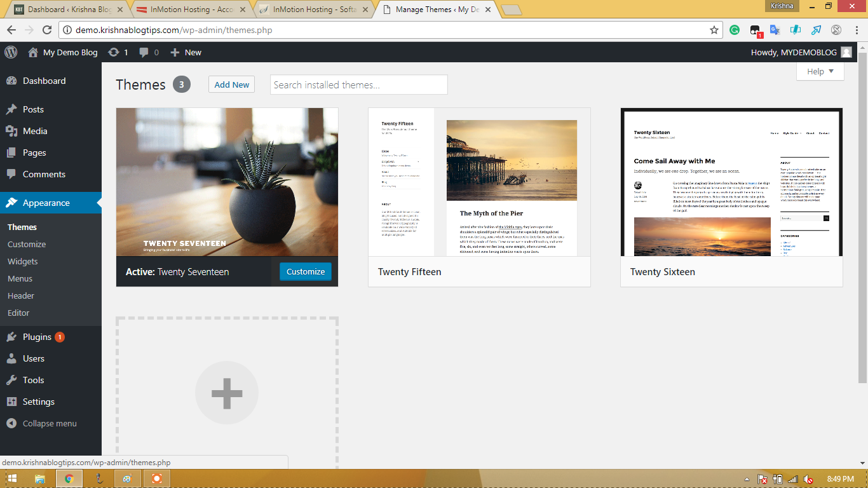Click the + New button in admin bar
This screenshot has height=488, width=868.
point(186,52)
